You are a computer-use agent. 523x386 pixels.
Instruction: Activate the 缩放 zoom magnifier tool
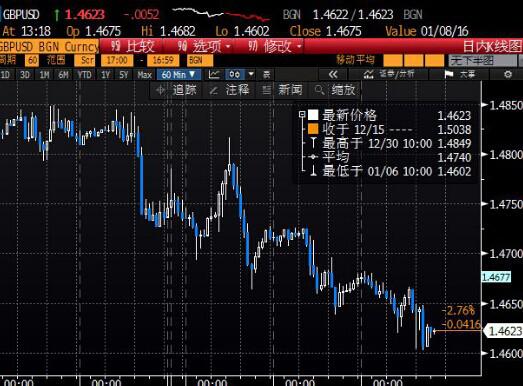335,90
